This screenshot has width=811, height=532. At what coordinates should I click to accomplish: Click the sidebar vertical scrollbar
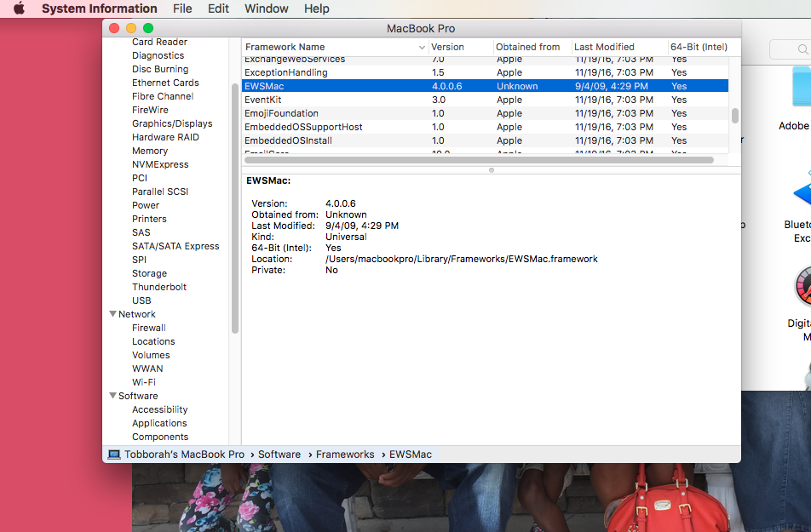coord(235,209)
